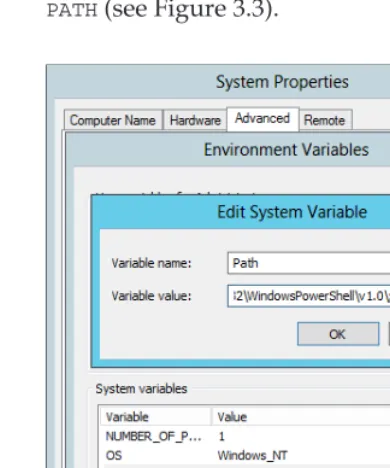Sort by the Value column header
Image resolution: width=390 pixels, height=468 pixels.
click(301, 417)
